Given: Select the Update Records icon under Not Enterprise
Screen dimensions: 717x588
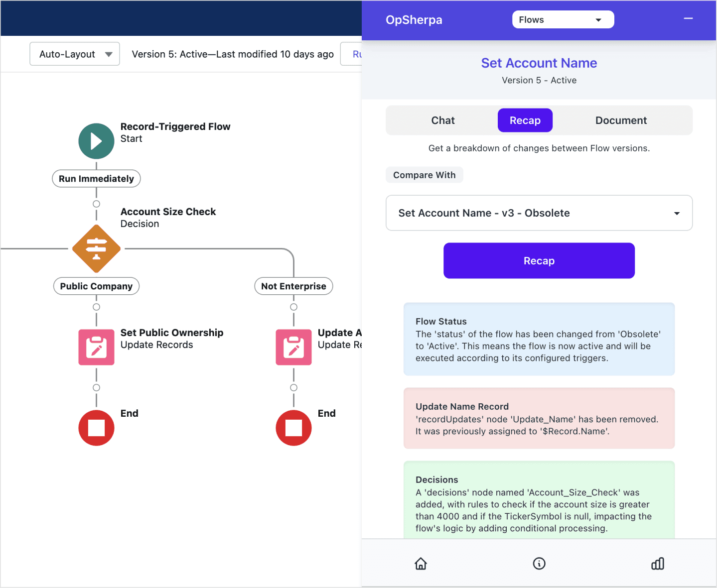Looking at the screenshot, I should pos(293,347).
